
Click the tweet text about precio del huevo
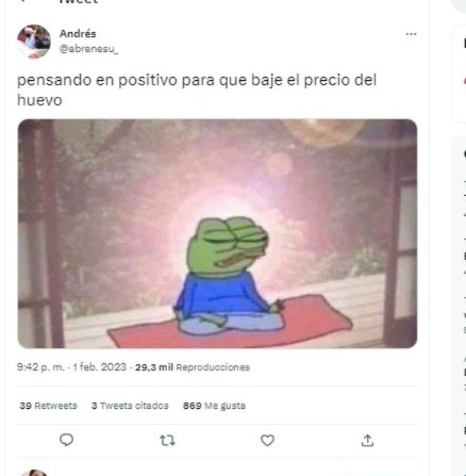[x=197, y=90]
